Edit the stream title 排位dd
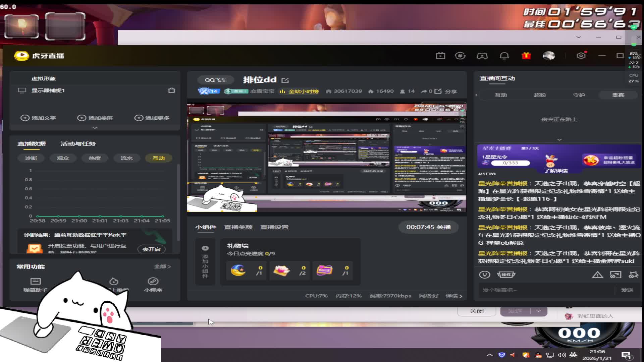 (x=285, y=80)
